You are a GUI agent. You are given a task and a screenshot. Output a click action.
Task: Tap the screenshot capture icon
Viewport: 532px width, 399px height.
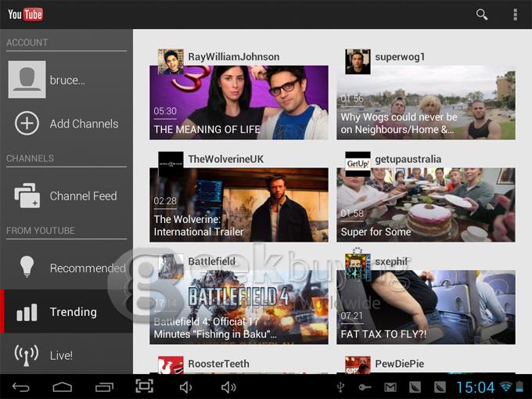click(x=145, y=386)
